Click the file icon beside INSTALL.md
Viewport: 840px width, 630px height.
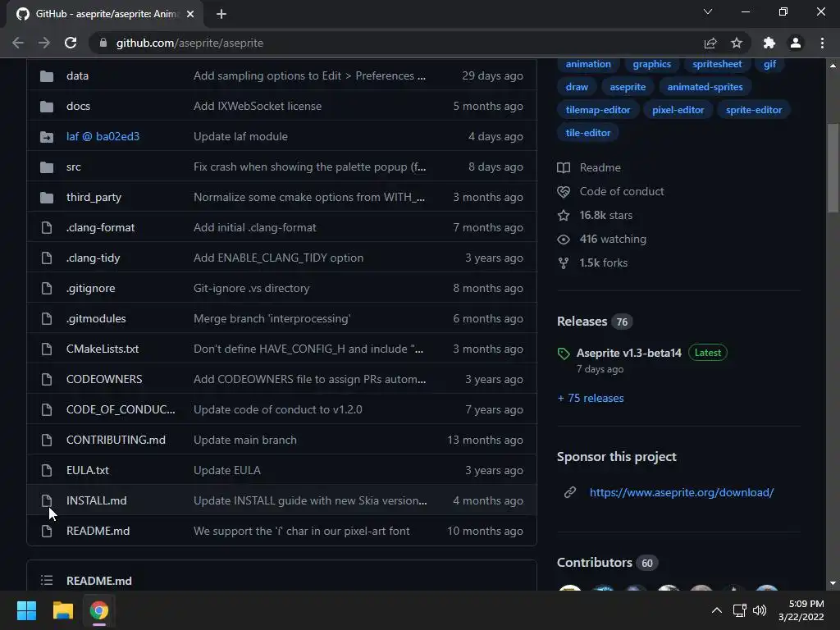coord(47,500)
